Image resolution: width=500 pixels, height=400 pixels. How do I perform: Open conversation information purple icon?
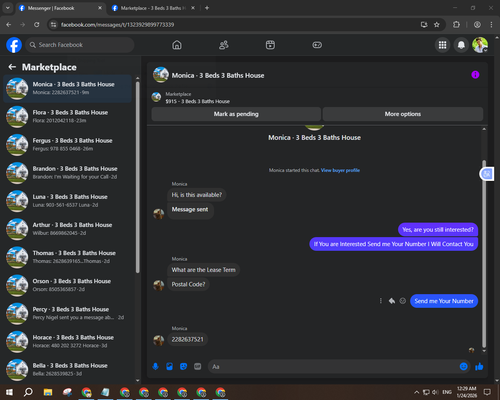click(475, 75)
